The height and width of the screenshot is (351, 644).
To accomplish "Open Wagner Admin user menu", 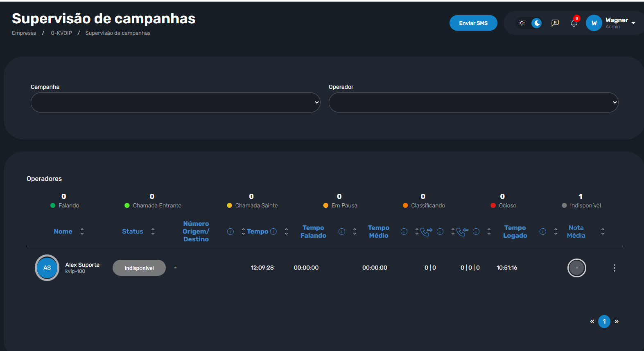I will point(611,23).
